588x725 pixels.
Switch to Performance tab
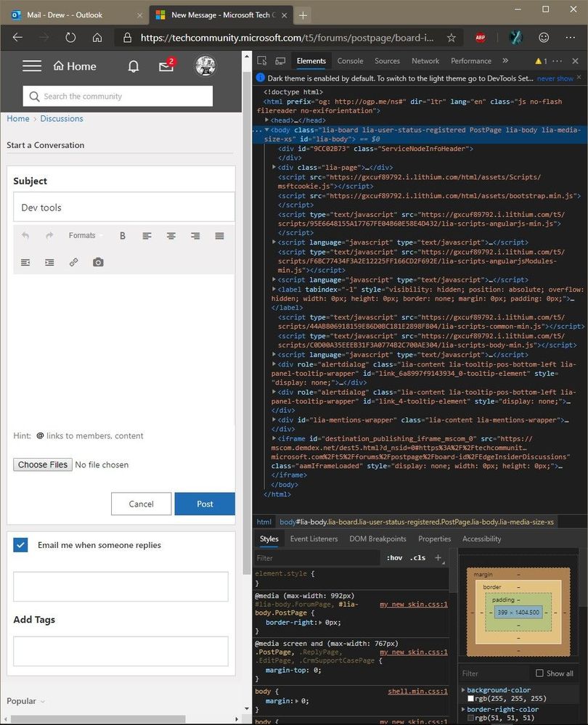pos(471,61)
